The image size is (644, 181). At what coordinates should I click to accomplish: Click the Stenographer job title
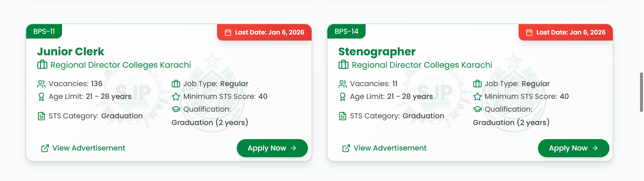[377, 52]
